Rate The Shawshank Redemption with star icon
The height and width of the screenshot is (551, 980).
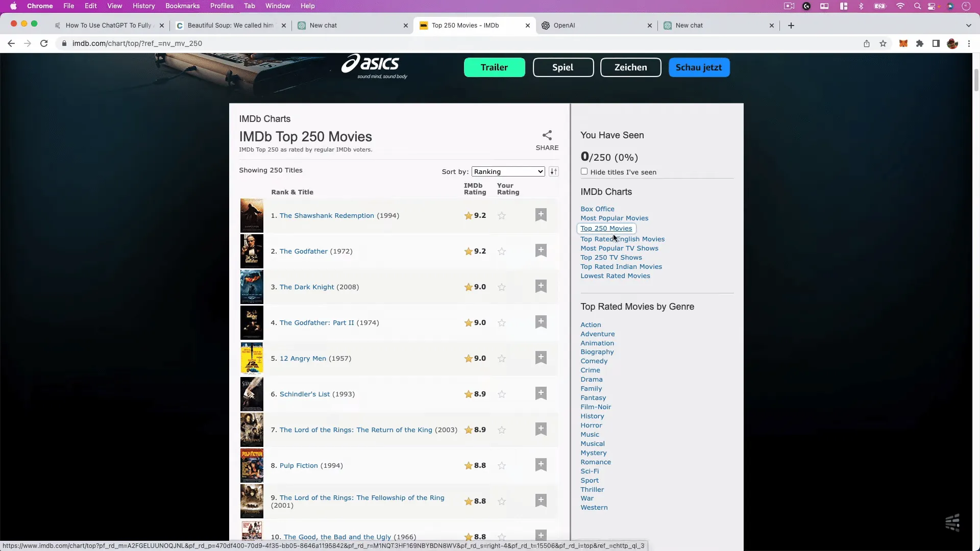coord(502,216)
